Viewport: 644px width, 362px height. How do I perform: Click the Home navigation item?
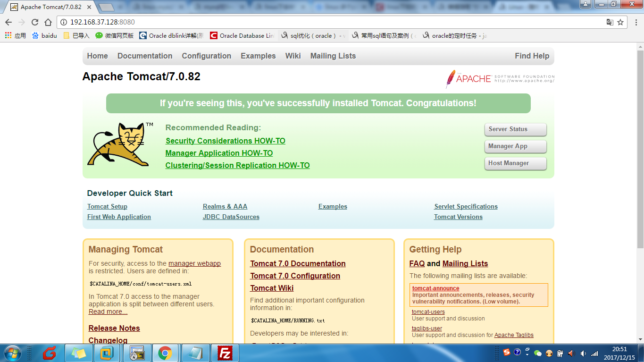coord(97,56)
